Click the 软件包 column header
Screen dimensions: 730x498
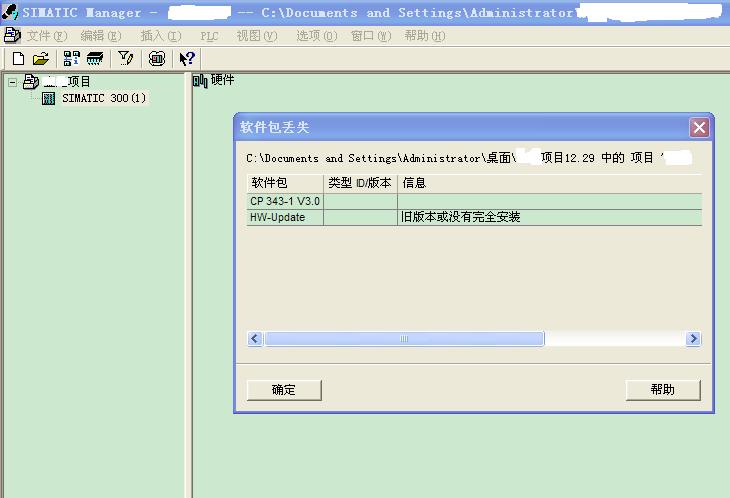coord(285,183)
